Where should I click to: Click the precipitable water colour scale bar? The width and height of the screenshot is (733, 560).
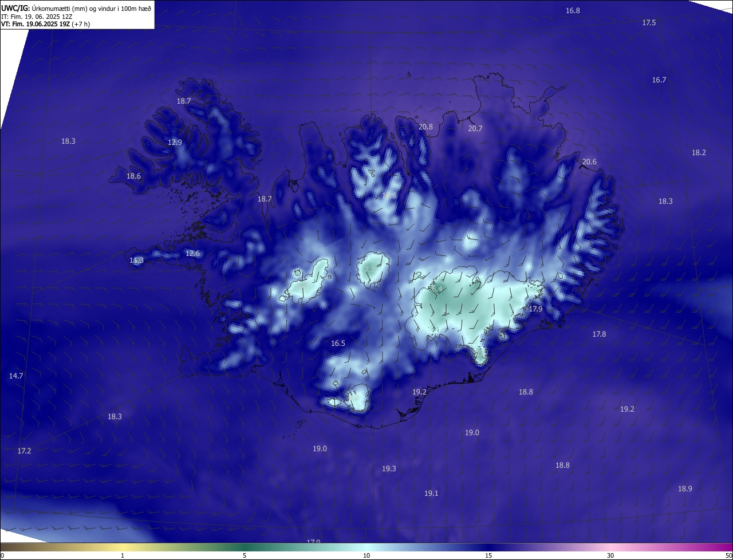click(x=366, y=547)
